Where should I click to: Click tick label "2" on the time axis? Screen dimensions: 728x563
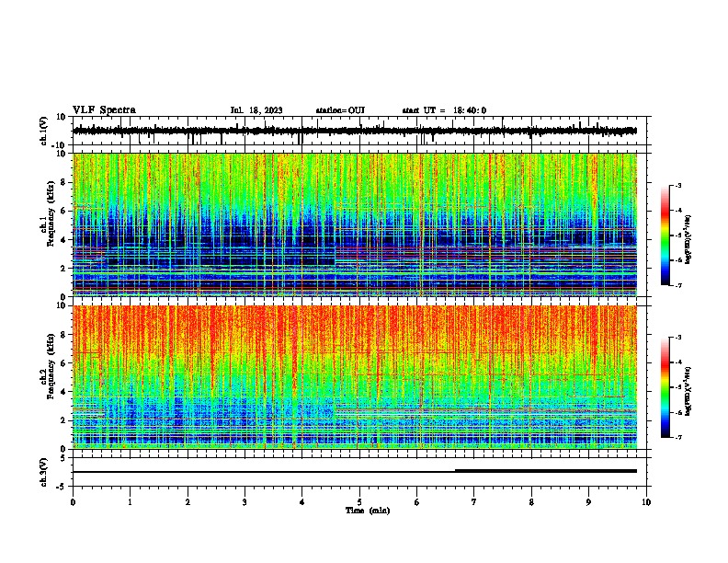[188, 502]
